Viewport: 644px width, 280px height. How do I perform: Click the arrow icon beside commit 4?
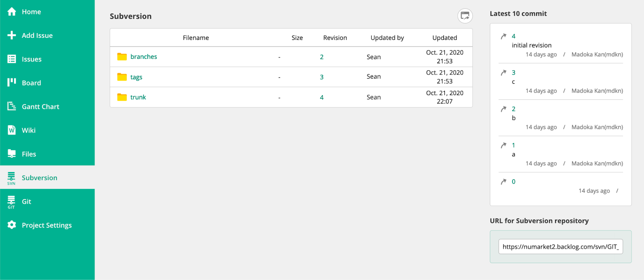(503, 36)
